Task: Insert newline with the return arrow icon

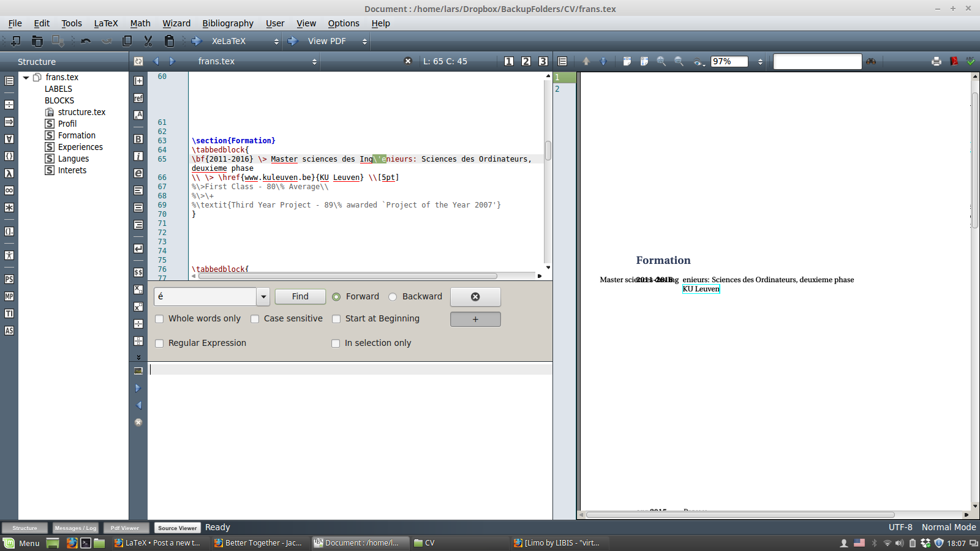Action: 138,249
